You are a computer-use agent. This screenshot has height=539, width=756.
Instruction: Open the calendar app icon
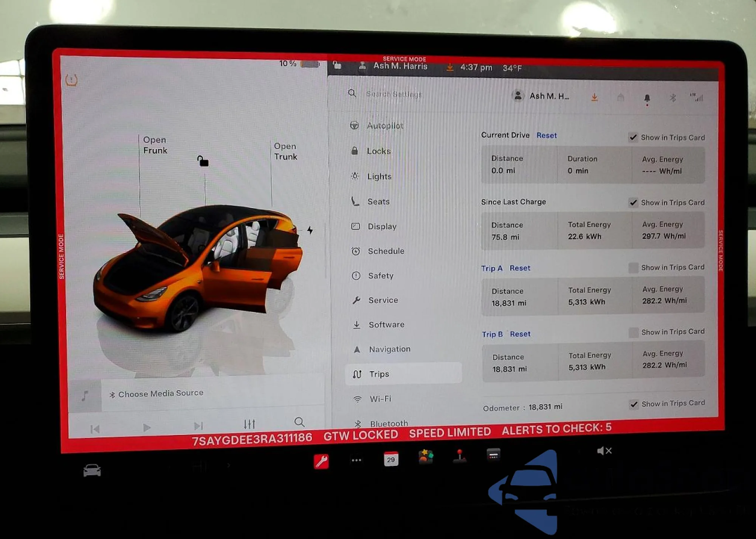tap(391, 459)
